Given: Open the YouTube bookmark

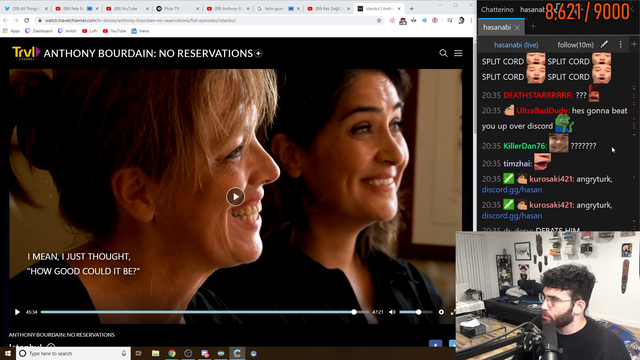Looking at the screenshot, I should (x=114, y=31).
